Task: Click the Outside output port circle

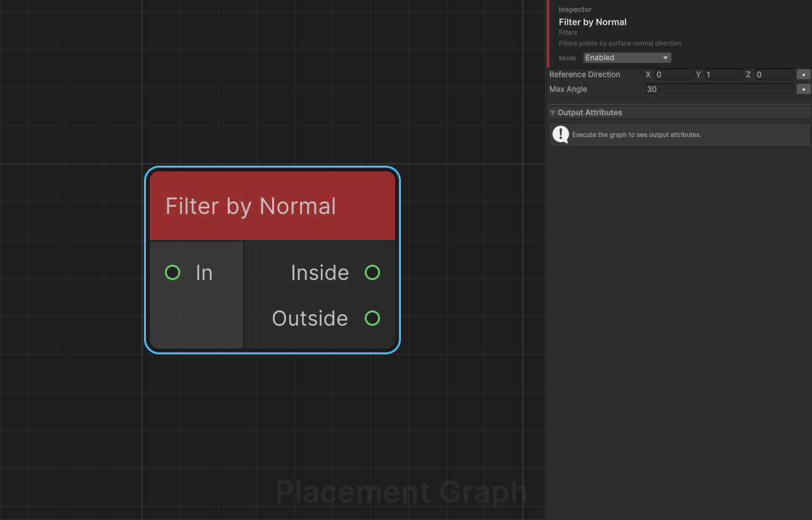Action: pos(372,318)
